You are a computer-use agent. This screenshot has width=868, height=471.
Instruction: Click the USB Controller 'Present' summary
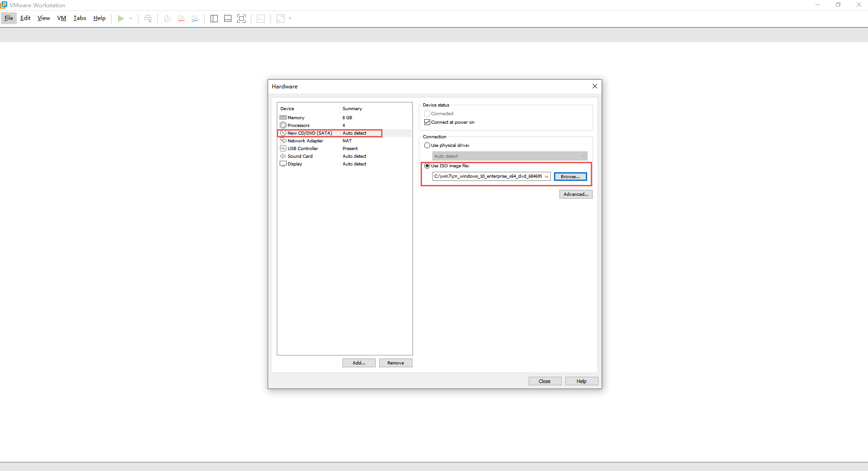pos(350,148)
